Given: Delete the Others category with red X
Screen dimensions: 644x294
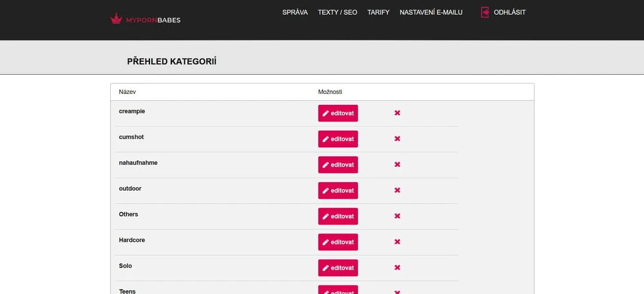Looking at the screenshot, I should point(397,216).
